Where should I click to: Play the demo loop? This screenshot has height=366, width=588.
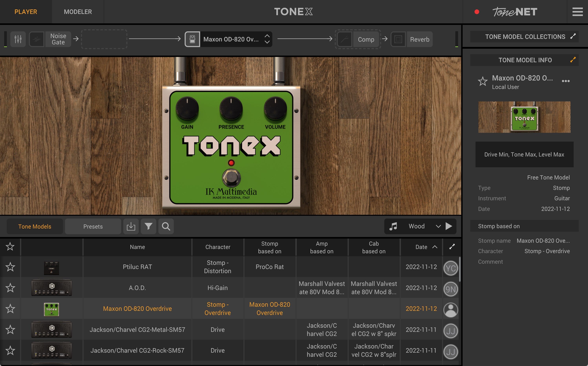(449, 226)
